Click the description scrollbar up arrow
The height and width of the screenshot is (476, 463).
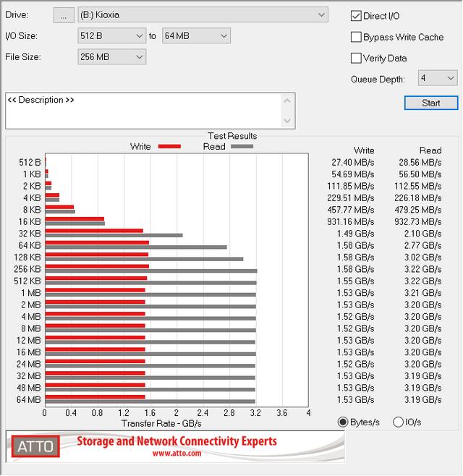coord(287,101)
